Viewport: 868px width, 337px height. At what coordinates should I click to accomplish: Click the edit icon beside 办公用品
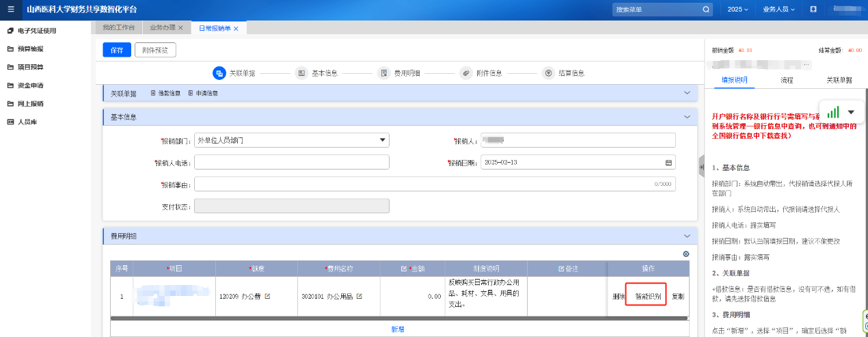(x=359, y=297)
